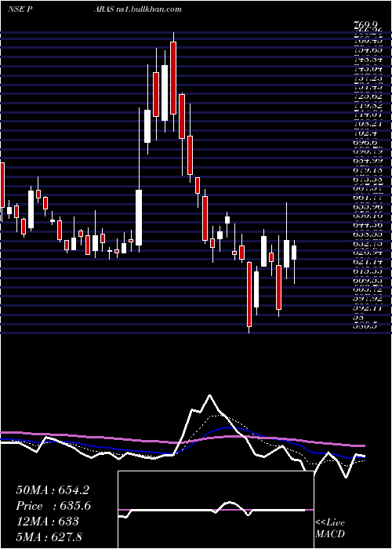The width and height of the screenshot is (392, 549).
Task: Click the 12MA : 633 readout
Action: [x=47, y=522]
